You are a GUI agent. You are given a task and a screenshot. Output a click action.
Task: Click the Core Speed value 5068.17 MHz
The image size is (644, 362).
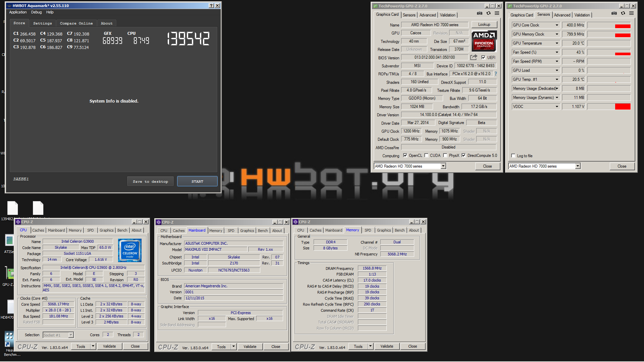coord(58,304)
